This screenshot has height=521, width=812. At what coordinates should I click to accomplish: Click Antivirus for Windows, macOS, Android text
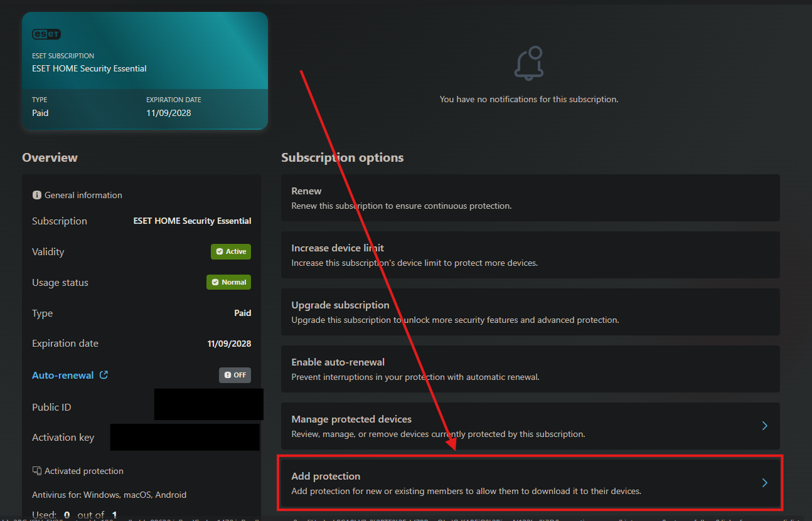pyautogui.click(x=109, y=495)
